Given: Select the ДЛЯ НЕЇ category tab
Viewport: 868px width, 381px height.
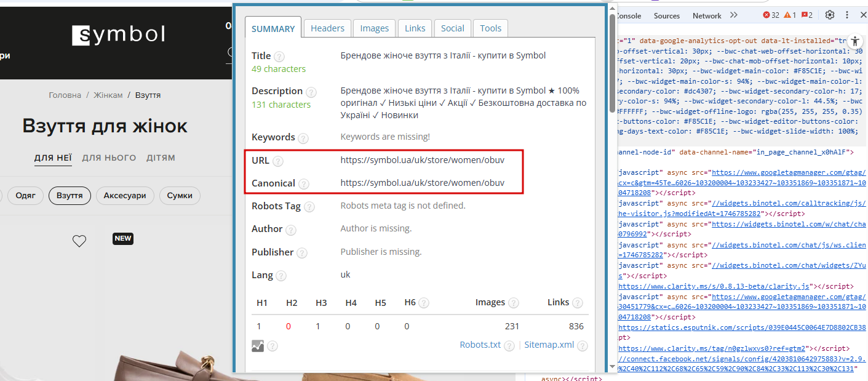Looking at the screenshot, I should pyautogui.click(x=53, y=158).
